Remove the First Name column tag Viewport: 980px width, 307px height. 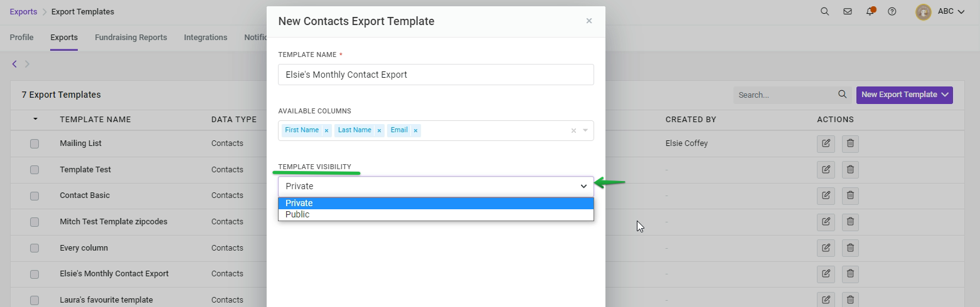[326, 130]
